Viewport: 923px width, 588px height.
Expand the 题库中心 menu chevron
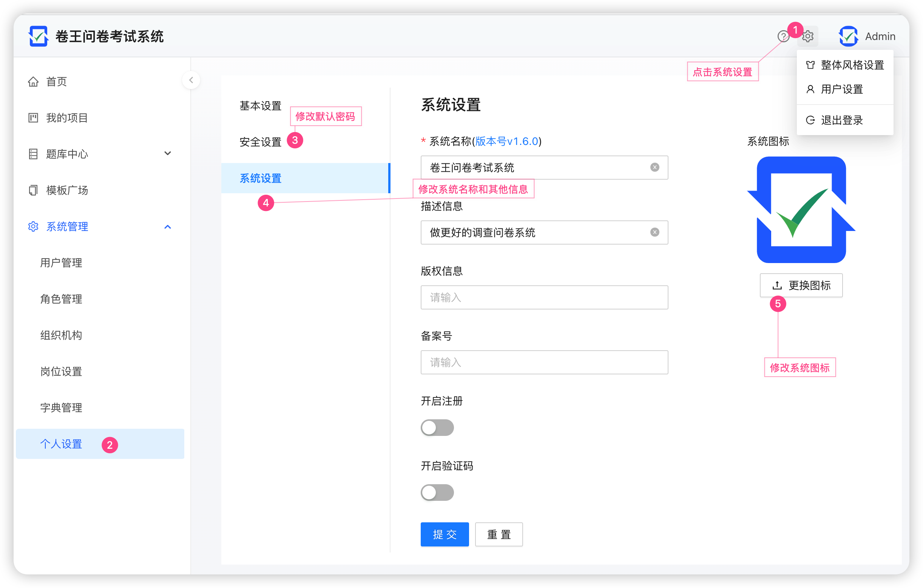point(168,153)
